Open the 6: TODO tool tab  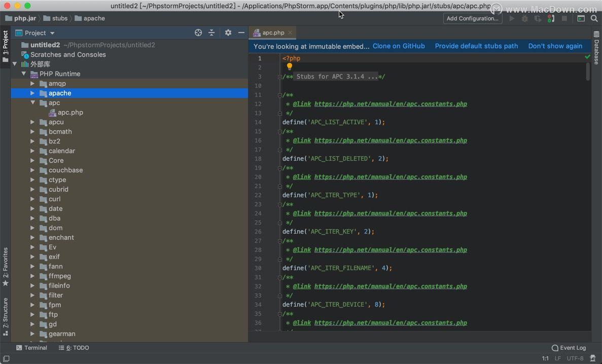click(74, 348)
